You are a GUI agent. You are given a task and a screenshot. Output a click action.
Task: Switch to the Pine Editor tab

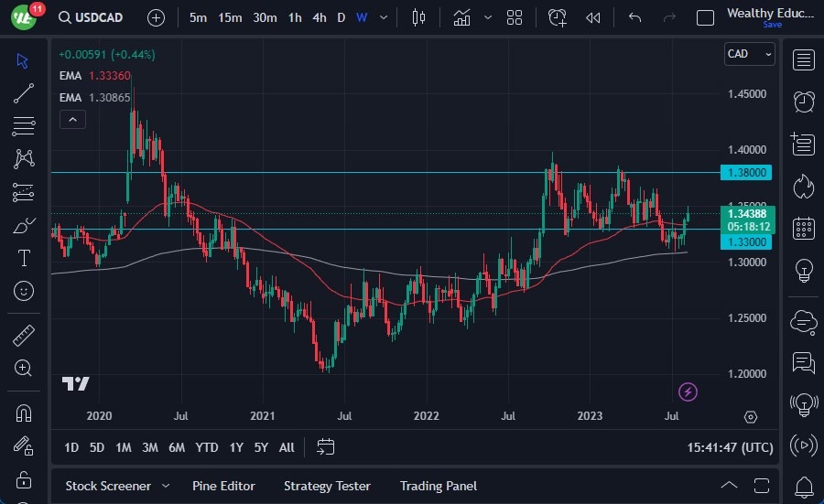pyautogui.click(x=223, y=486)
